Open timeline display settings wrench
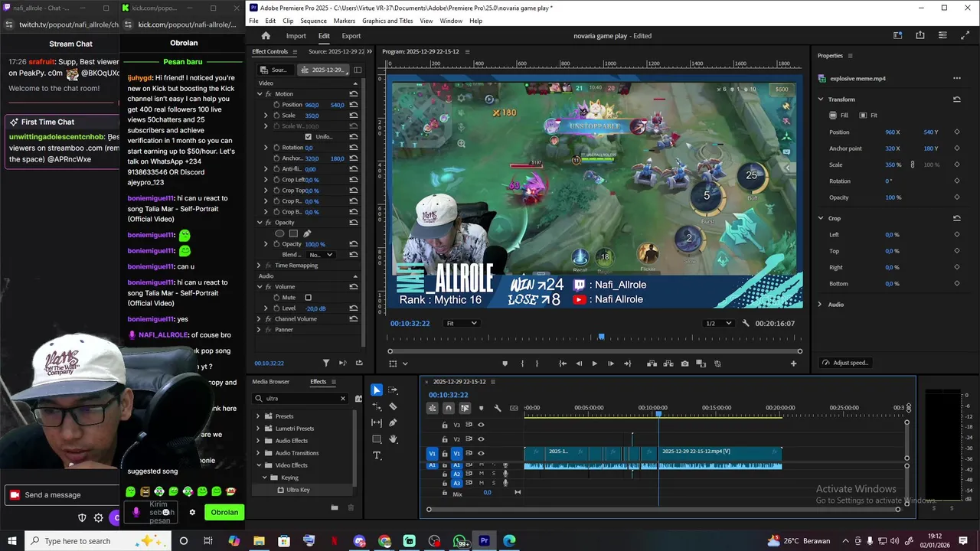This screenshot has width=980, height=551. pos(498,408)
